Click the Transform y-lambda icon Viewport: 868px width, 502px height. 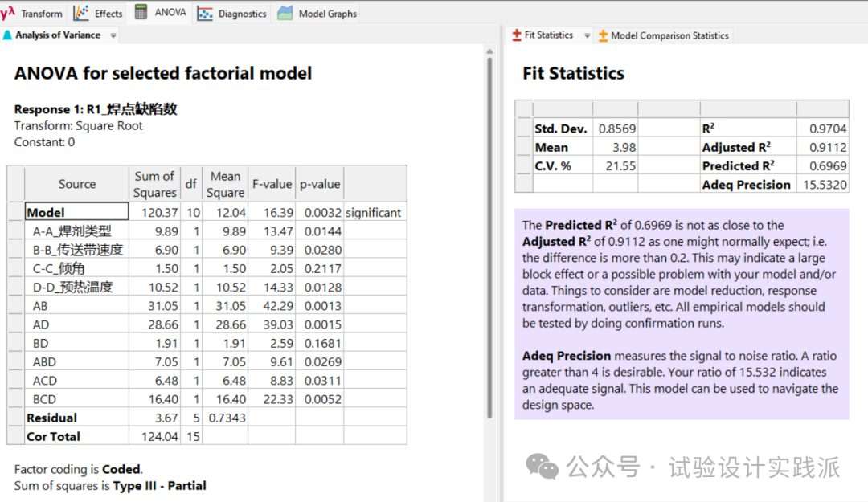click(9, 13)
